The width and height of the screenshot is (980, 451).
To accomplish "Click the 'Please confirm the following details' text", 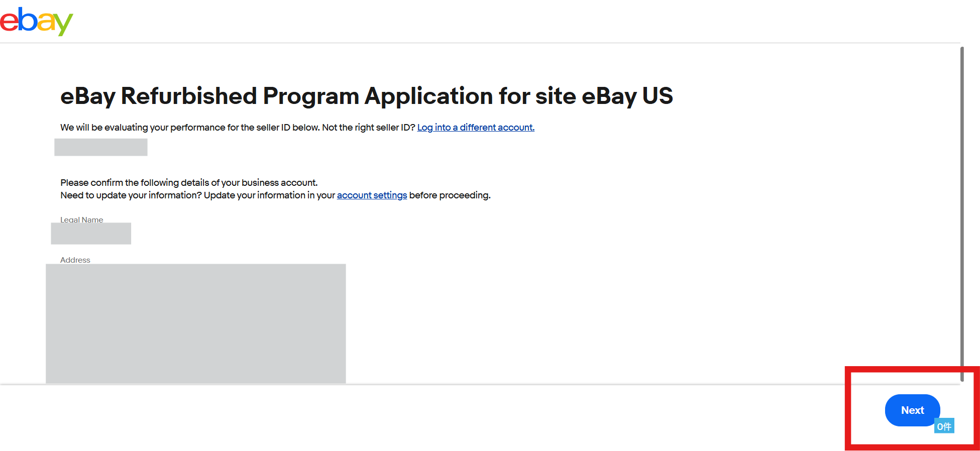I will pos(189,183).
